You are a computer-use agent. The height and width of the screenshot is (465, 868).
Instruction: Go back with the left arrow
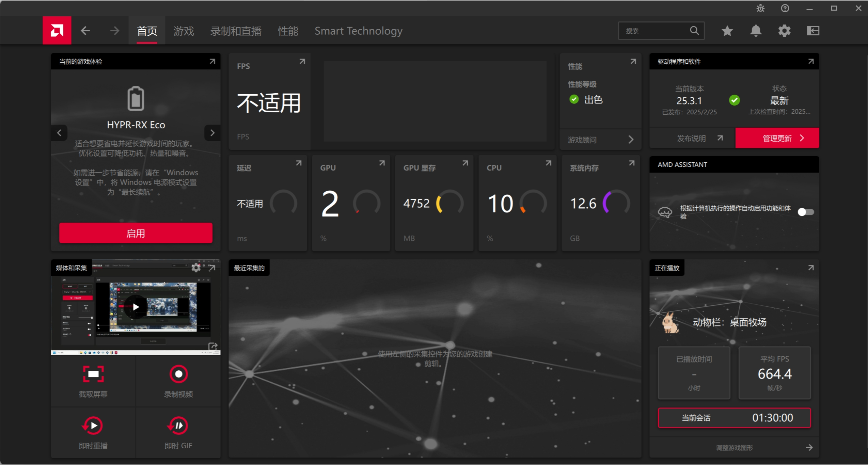(x=85, y=31)
